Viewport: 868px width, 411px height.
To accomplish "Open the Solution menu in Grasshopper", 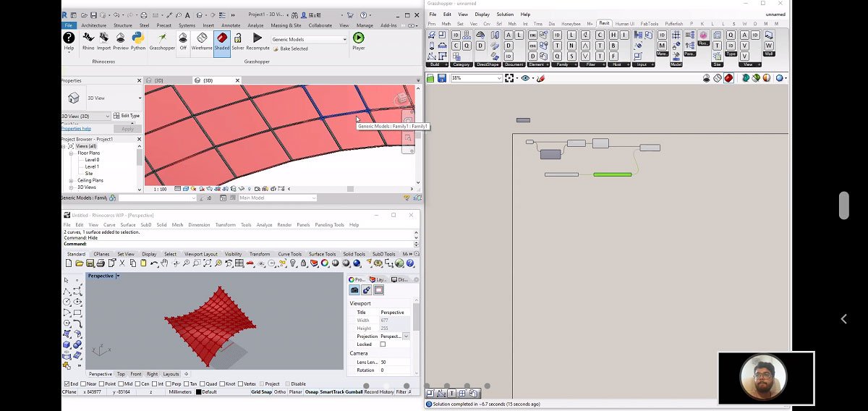I will [x=505, y=14].
